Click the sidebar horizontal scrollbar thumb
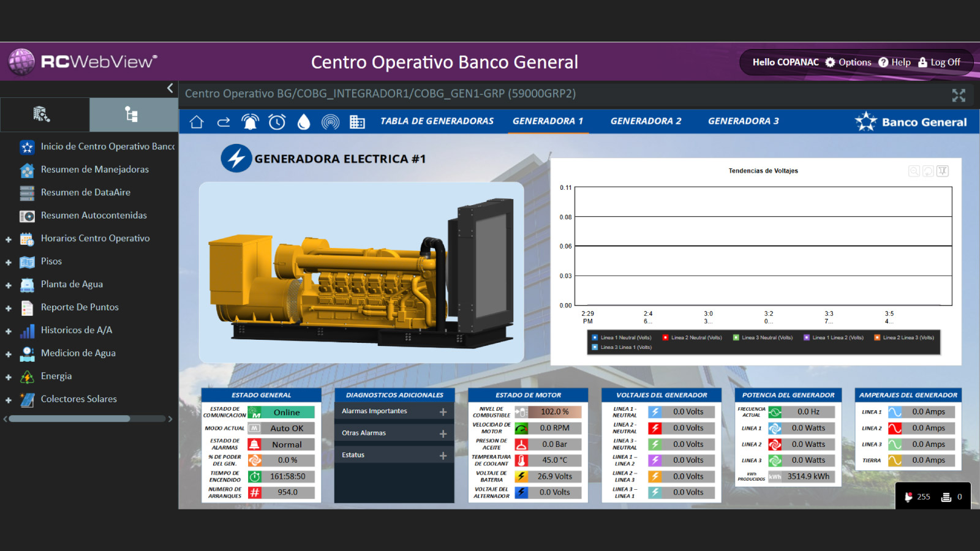 [69, 419]
